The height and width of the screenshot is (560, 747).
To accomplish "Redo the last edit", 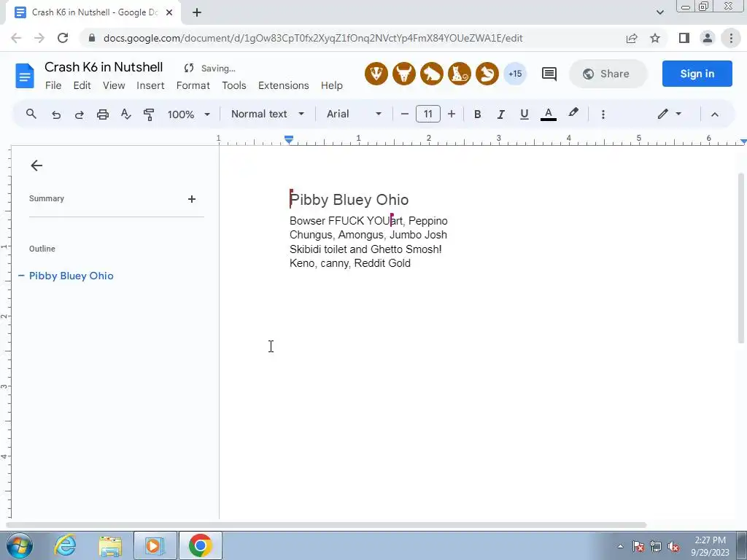I will pos(79,114).
